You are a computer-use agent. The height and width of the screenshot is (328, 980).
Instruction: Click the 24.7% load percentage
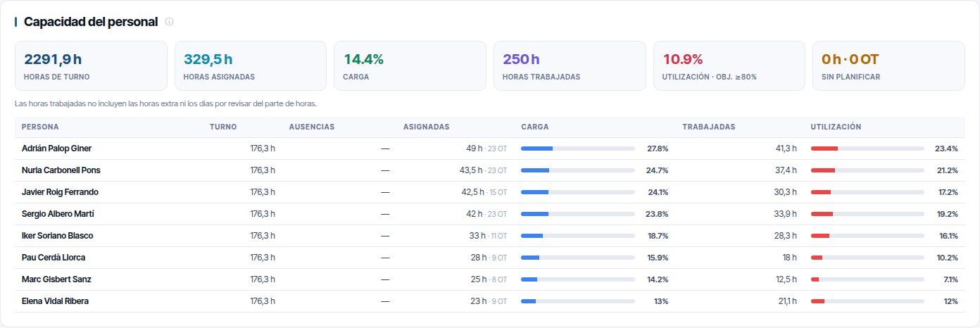click(x=657, y=170)
